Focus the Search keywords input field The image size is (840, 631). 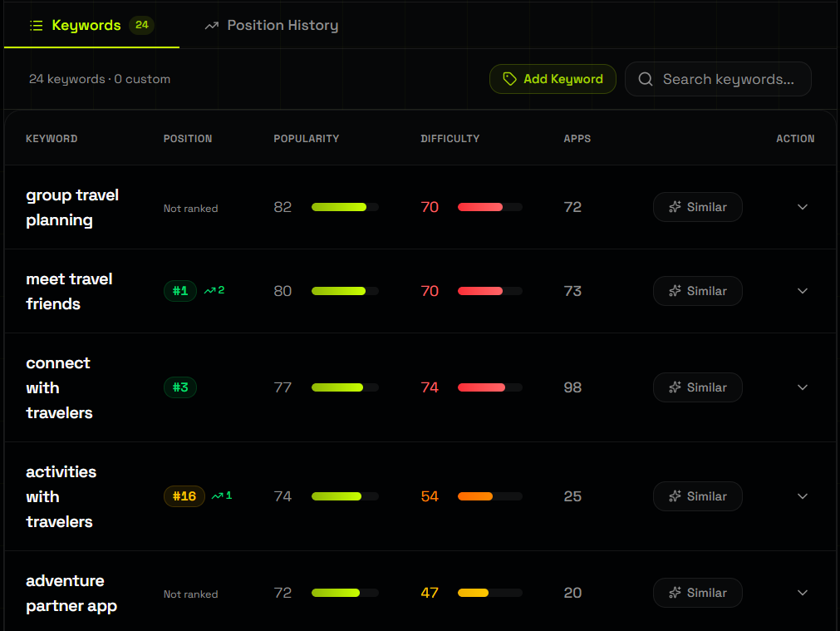(727, 79)
